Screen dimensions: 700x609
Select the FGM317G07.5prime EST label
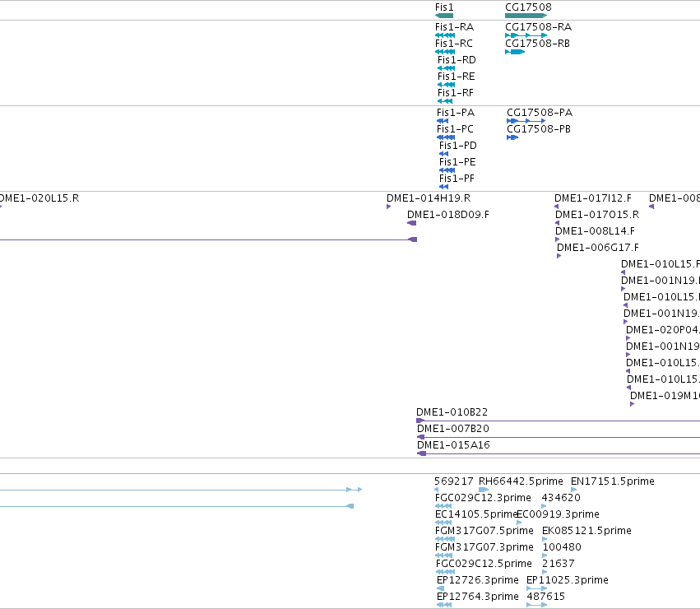tap(484, 531)
